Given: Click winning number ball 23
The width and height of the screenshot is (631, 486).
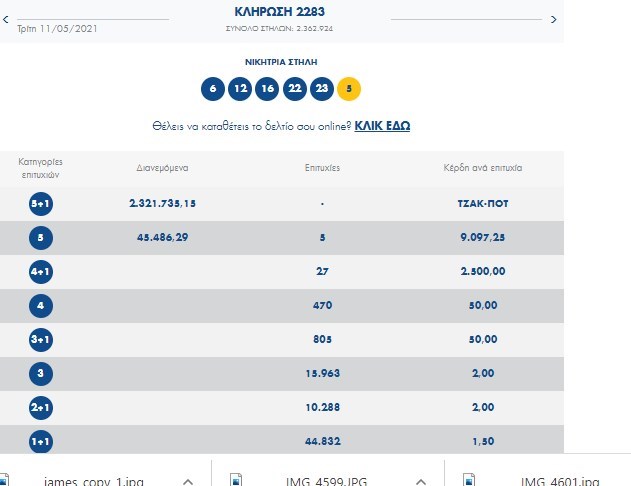Looking at the screenshot, I should pyautogui.click(x=321, y=88).
